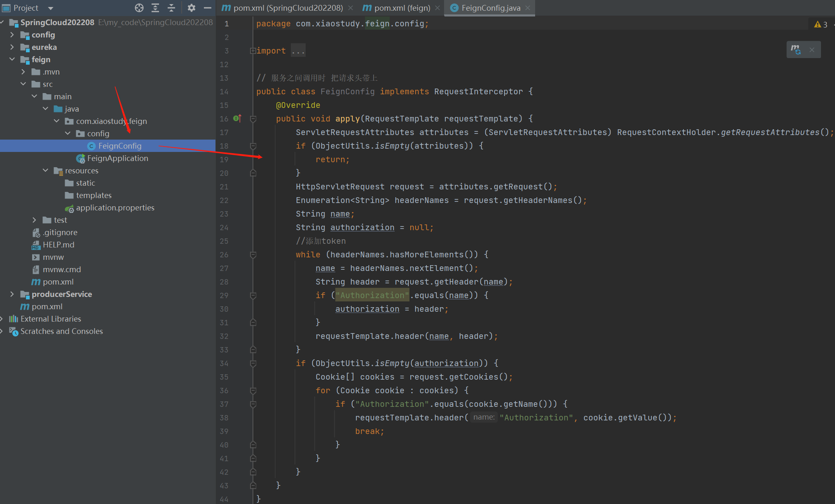The height and width of the screenshot is (504, 835).
Task: Expand the collapsed import block
Action: click(x=253, y=51)
